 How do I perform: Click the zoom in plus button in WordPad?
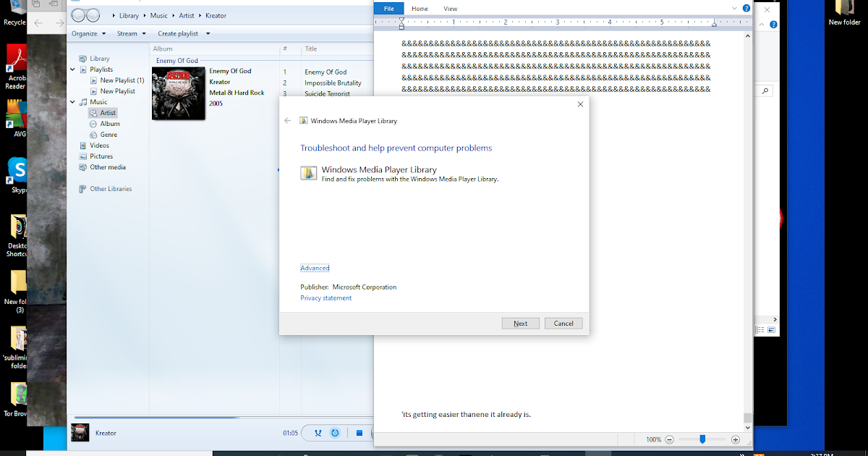coord(736,439)
